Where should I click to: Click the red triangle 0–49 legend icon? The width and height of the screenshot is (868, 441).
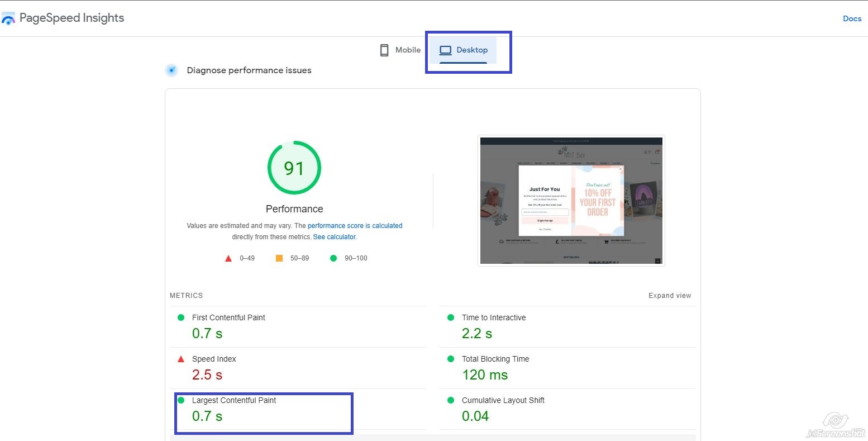[228, 258]
